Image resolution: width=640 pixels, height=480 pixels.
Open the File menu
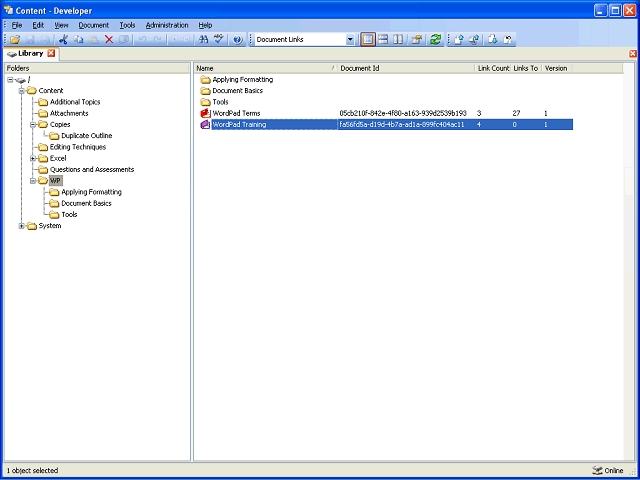point(17,25)
